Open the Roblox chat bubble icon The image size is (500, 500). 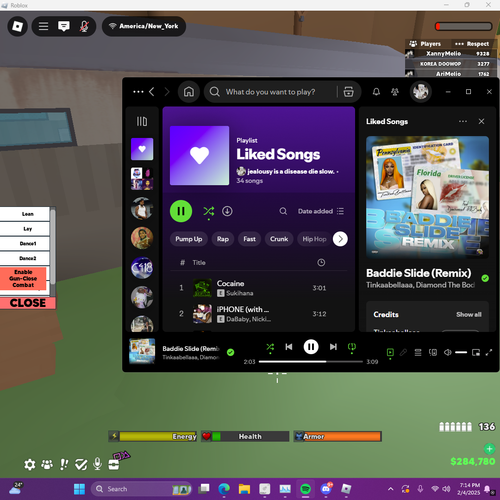point(64,26)
